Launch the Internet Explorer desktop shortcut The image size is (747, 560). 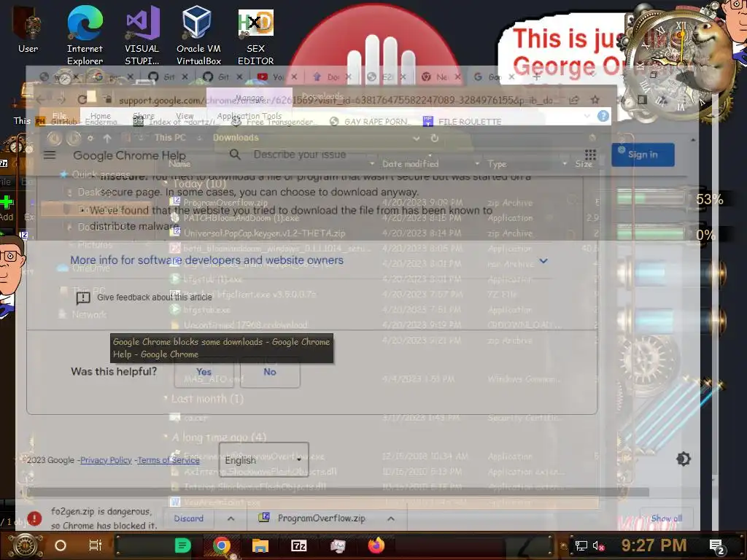pyautogui.click(x=85, y=35)
